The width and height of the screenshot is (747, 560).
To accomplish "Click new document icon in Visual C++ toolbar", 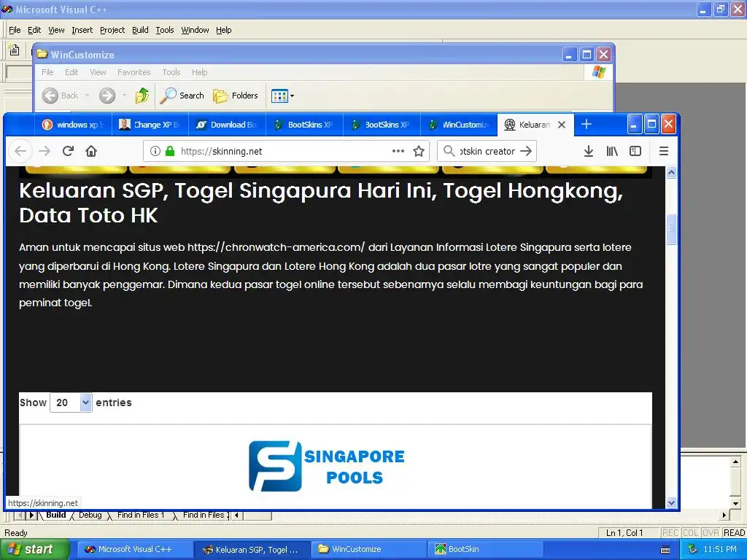I will (15, 50).
